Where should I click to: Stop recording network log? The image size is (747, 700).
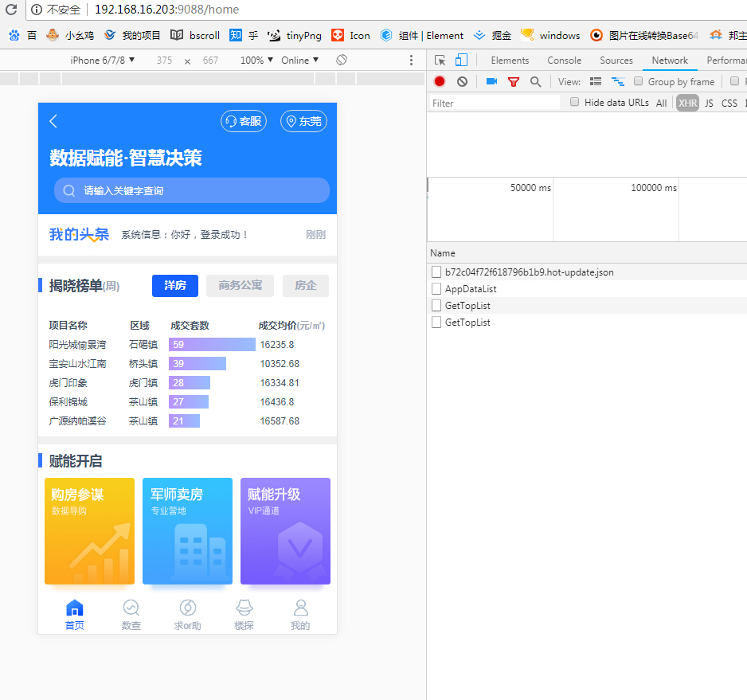440,81
